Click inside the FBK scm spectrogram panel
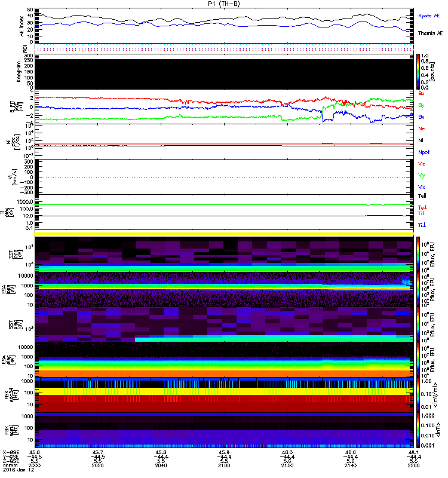This screenshot has height=478, width=448. tap(224, 430)
